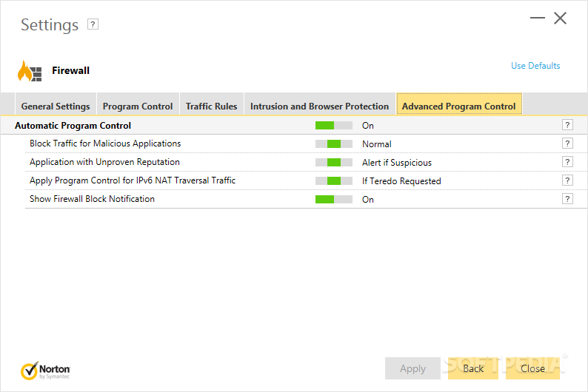This screenshot has height=392, width=588.
Task: Click the Use Defaults link
Action: point(535,66)
